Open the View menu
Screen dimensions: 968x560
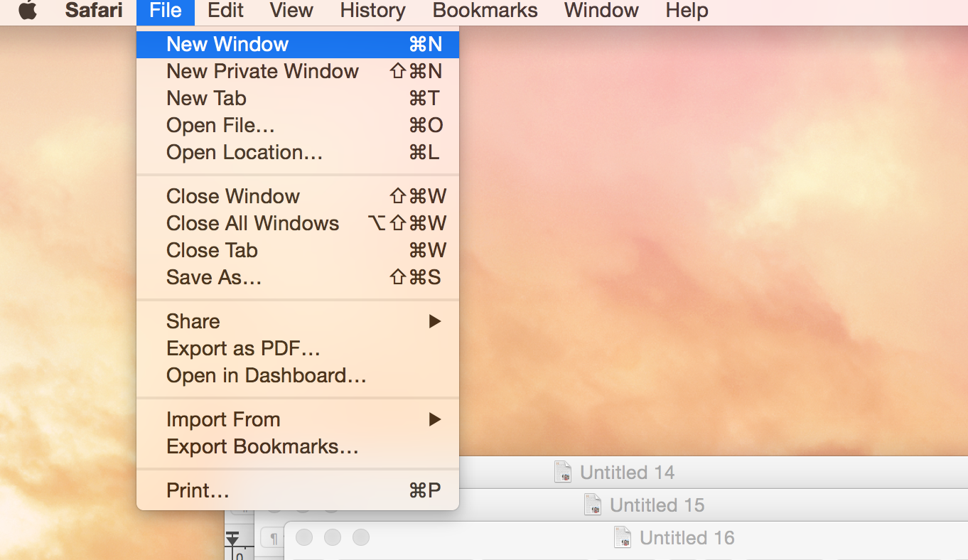pos(291,11)
